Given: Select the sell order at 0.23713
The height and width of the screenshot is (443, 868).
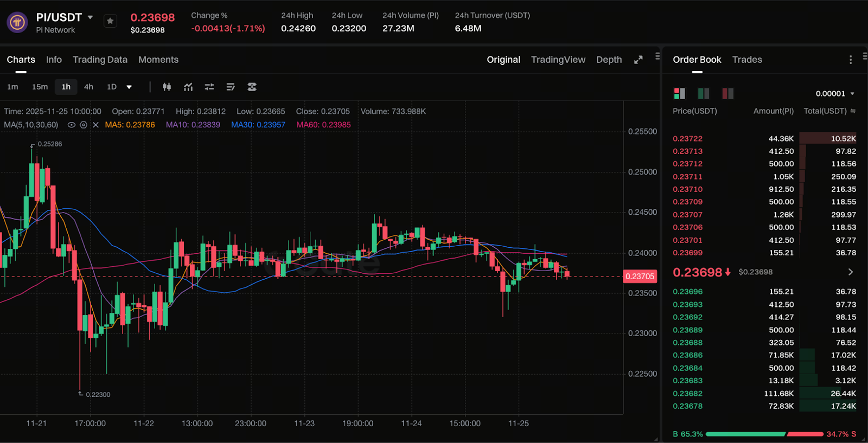Looking at the screenshot, I should click(x=764, y=151).
